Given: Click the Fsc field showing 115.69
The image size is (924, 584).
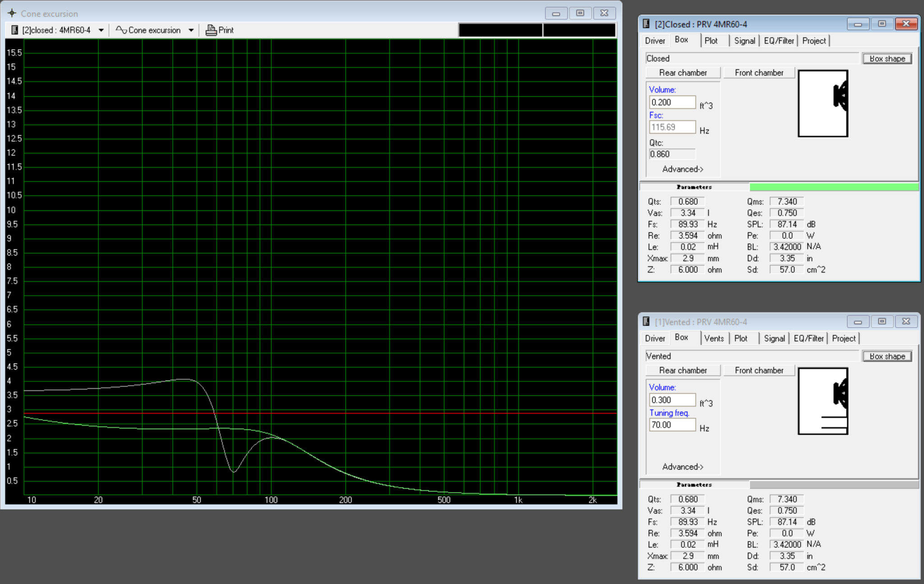Looking at the screenshot, I should pyautogui.click(x=672, y=127).
